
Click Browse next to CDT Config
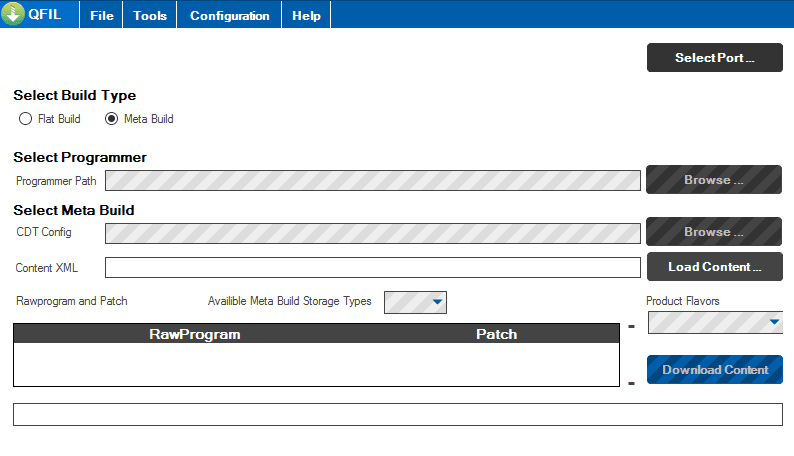pos(714,232)
